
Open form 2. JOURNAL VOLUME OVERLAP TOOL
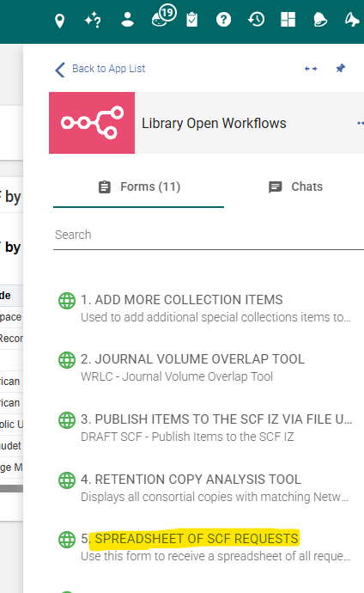[x=192, y=359]
